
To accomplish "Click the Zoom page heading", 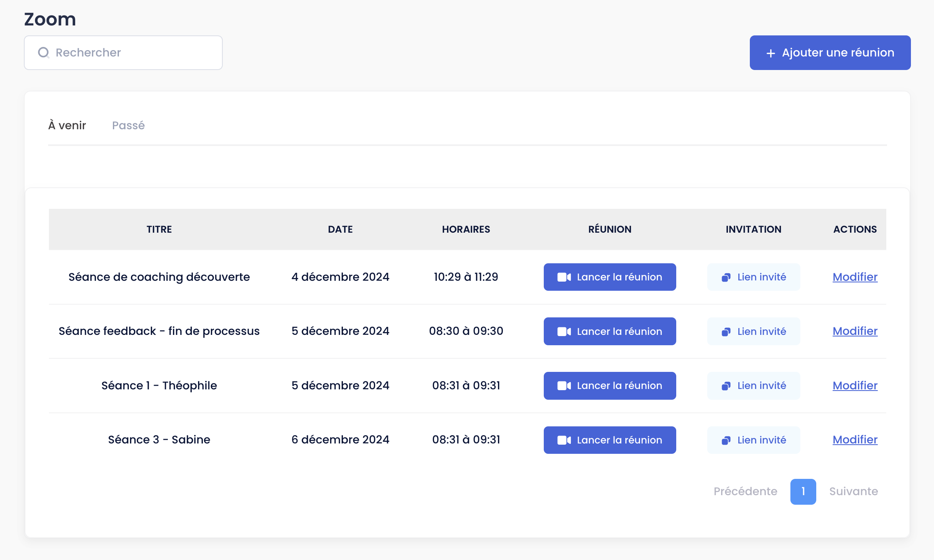I will coord(50,19).
